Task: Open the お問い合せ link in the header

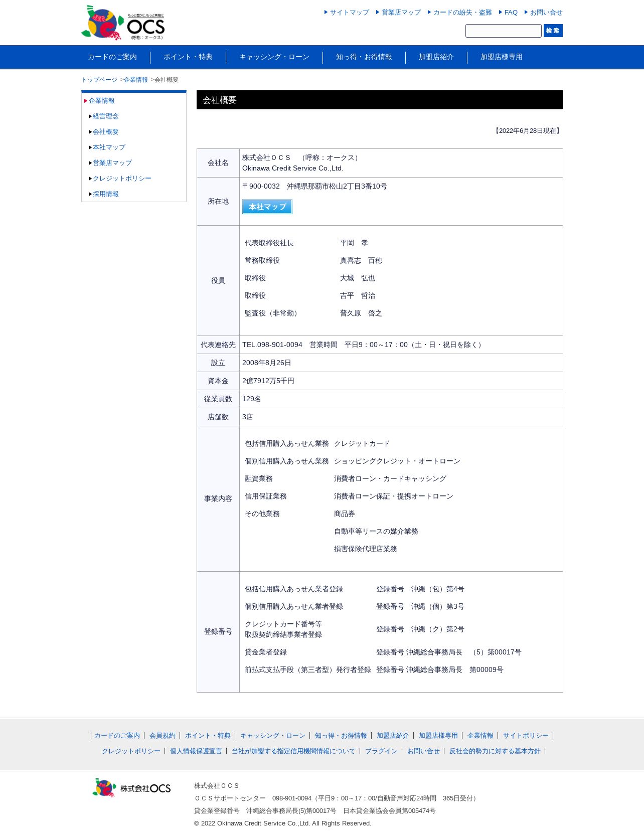Action: tap(546, 13)
